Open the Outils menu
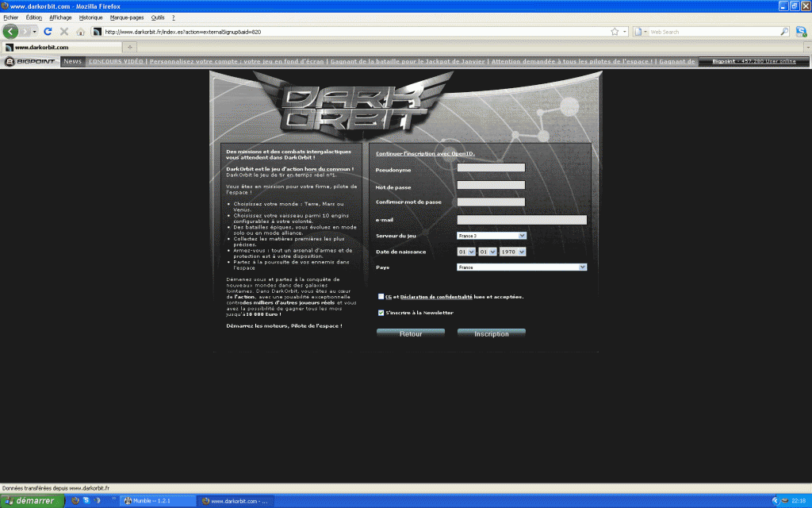812x508 pixels. pos(158,17)
